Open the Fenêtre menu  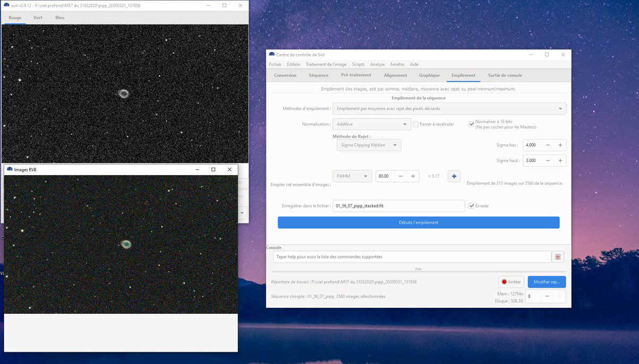click(397, 64)
